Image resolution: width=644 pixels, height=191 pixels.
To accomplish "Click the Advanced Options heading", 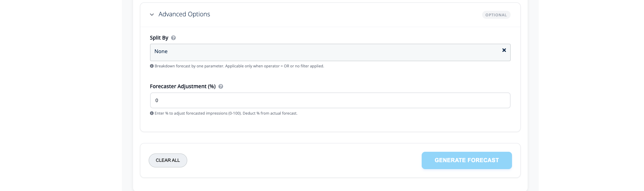I will click(x=184, y=14).
